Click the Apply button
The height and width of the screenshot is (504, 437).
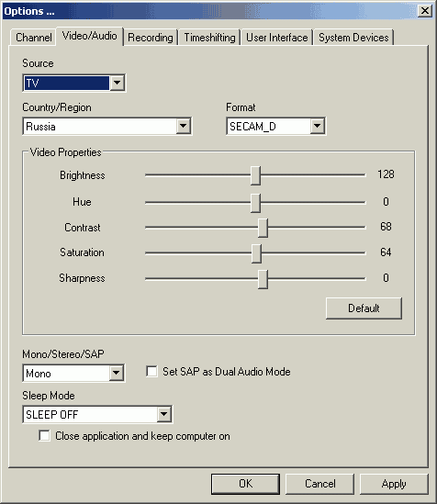click(394, 484)
